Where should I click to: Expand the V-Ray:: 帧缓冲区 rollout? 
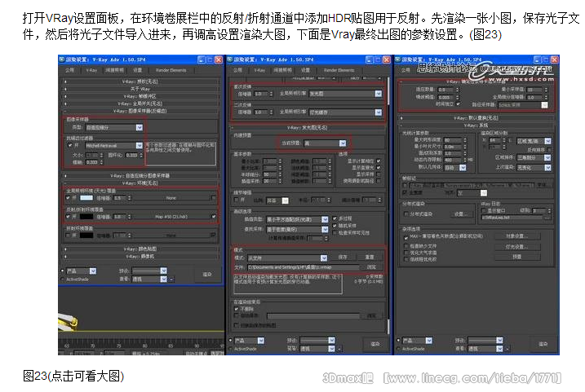pos(140,96)
